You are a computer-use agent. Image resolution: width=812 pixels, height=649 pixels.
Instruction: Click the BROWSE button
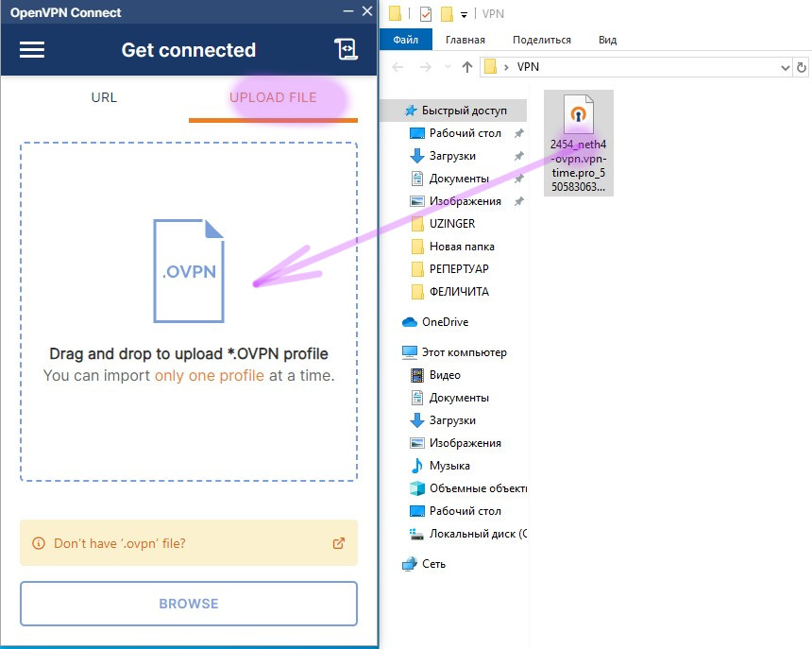pos(189,604)
